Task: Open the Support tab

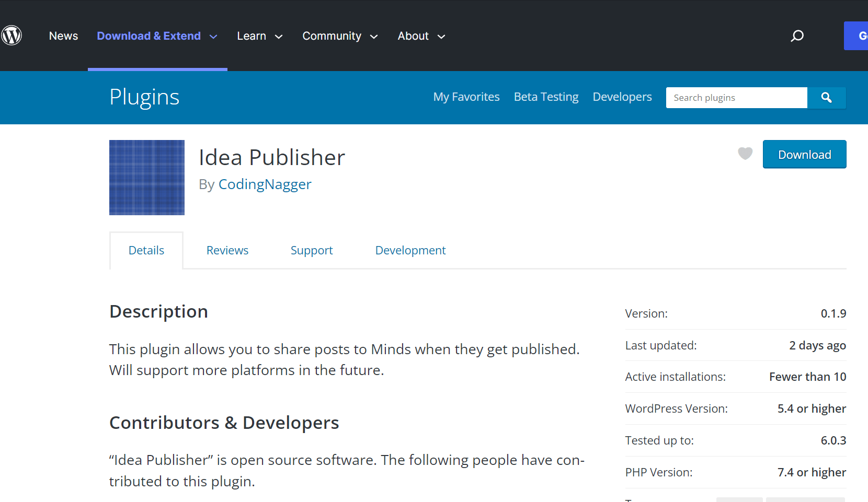Action: [x=311, y=250]
